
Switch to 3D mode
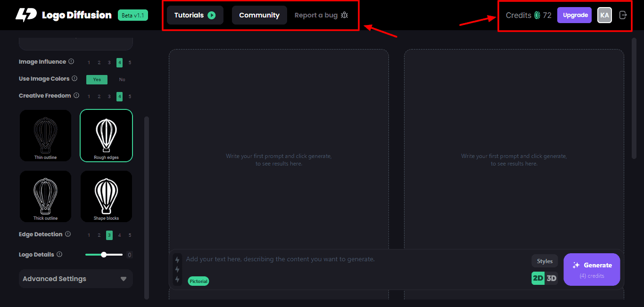coord(551,278)
